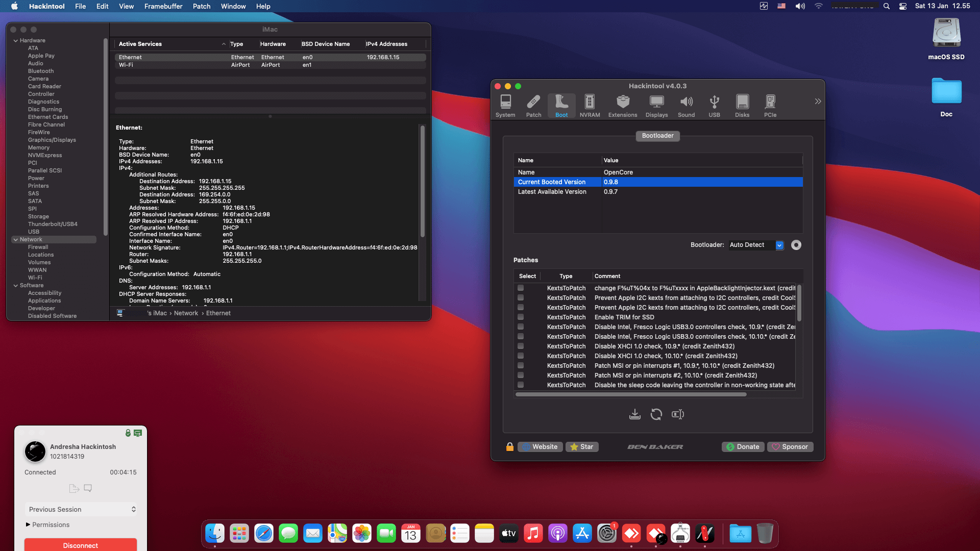Click the Website button
Image resolution: width=980 pixels, height=551 pixels.
540,447
